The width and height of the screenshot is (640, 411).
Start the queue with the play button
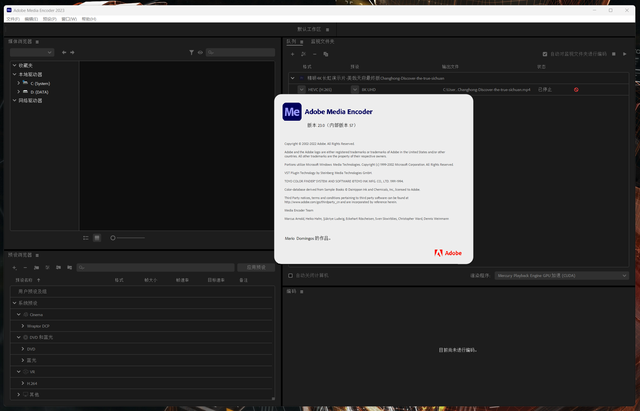(x=624, y=54)
